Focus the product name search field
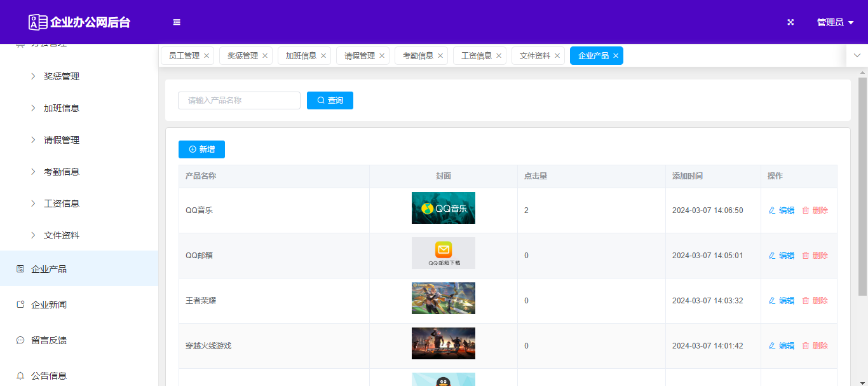Viewport: 868px width, 386px height. click(x=239, y=100)
